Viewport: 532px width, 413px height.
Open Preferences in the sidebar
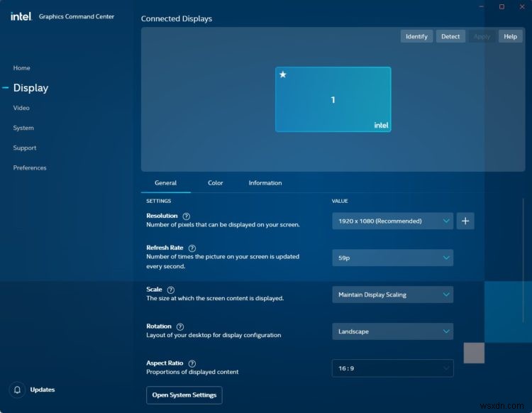click(30, 167)
